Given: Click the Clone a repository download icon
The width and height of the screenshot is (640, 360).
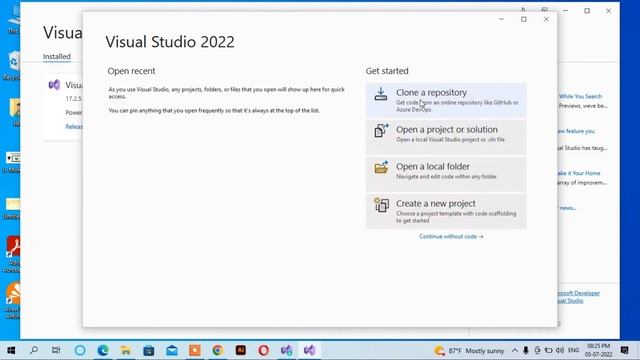Looking at the screenshot, I should point(381,94).
